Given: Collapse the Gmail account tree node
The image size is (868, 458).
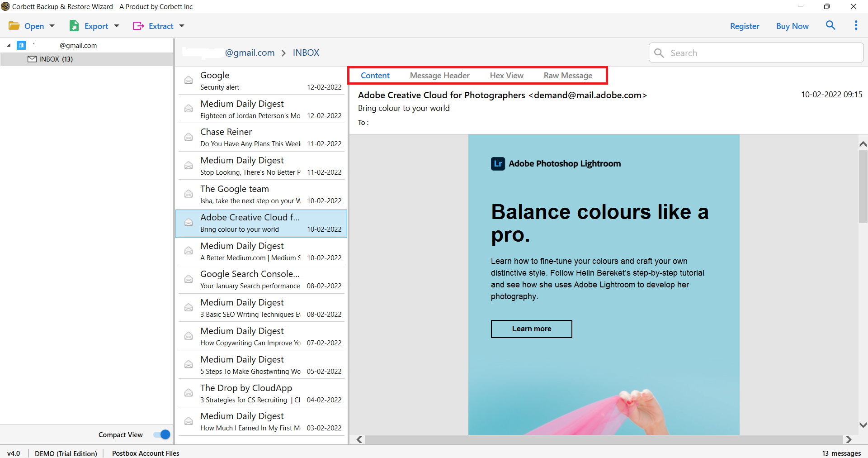Looking at the screenshot, I should (9, 45).
